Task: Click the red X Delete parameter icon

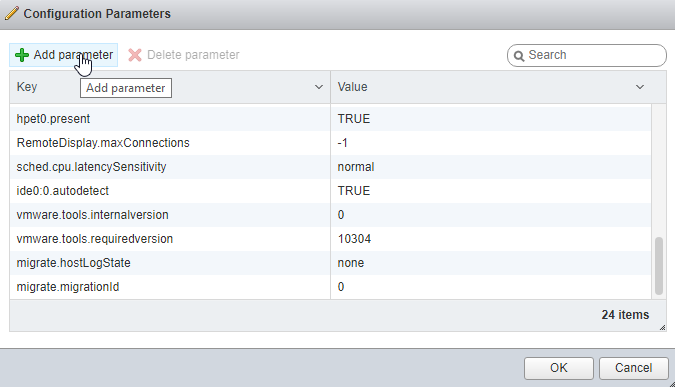Action: (x=135, y=55)
